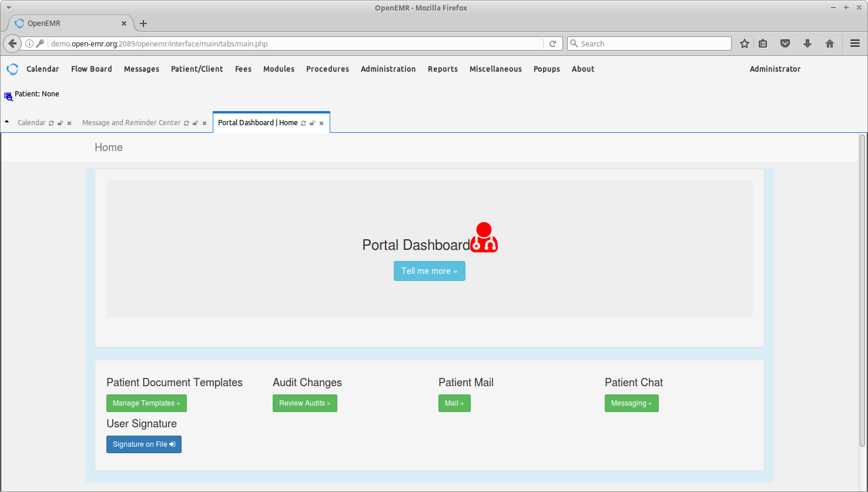Screen dimensions: 868x492
Task: Show site information via the info icon
Action: (x=29, y=43)
